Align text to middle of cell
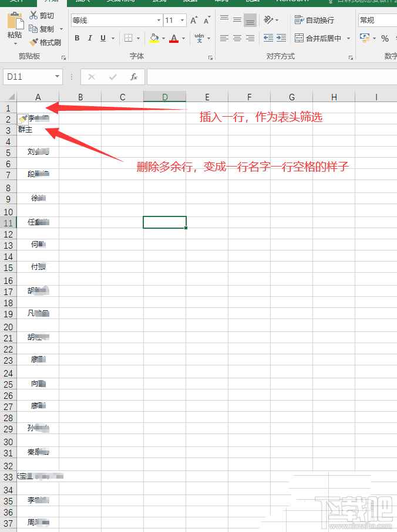The image size is (397, 532). [237, 21]
